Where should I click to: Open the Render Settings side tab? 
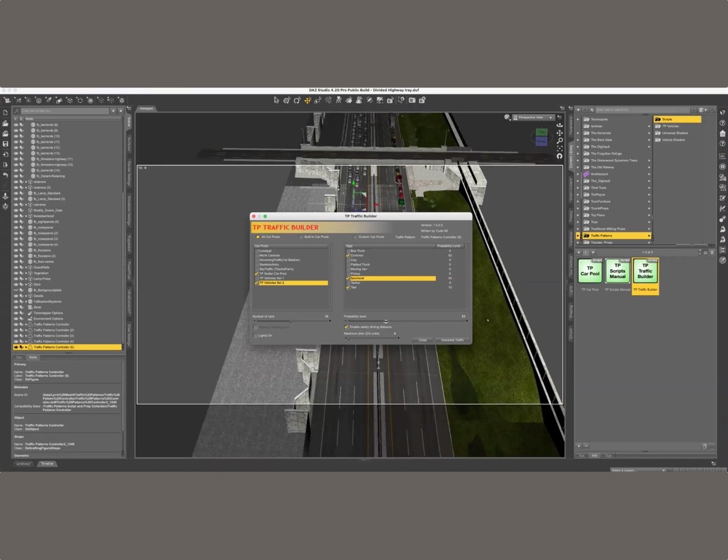129,174
